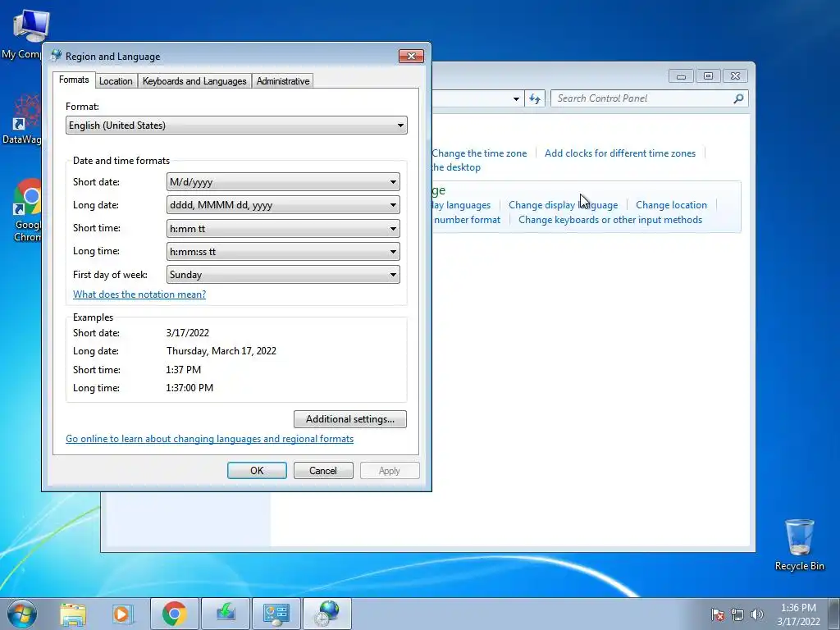Image resolution: width=840 pixels, height=630 pixels.
Task: Switch to the Formats tab
Action: point(74,80)
